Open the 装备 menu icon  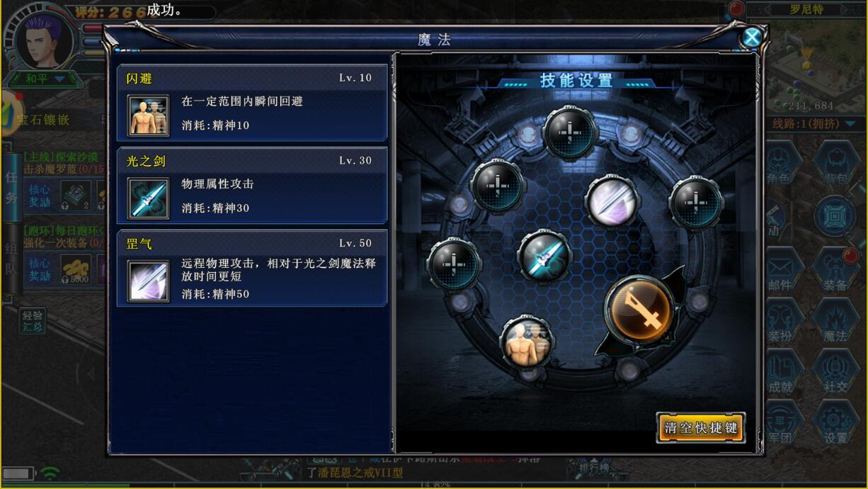point(836,270)
